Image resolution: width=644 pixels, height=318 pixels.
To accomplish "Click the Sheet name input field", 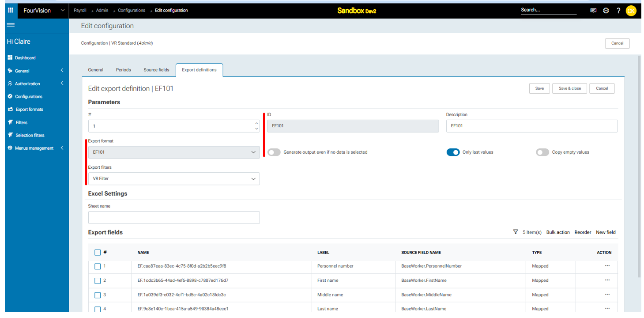I will pos(174,217).
